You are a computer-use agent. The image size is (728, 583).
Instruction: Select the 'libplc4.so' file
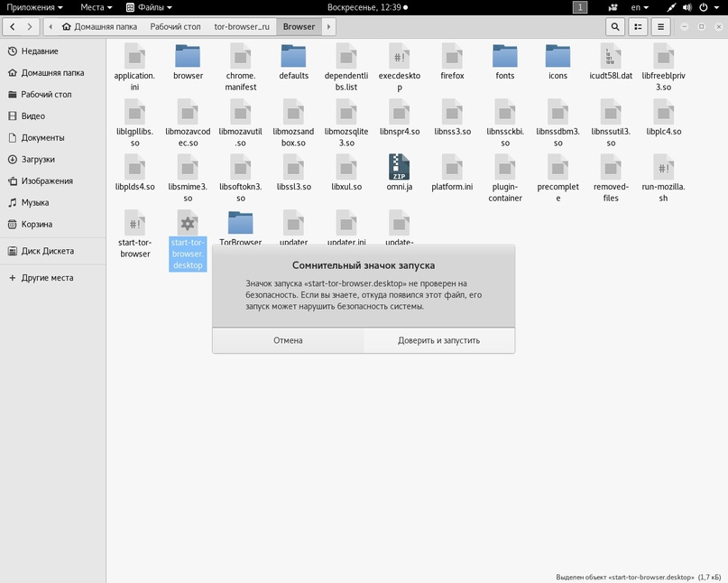664,118
